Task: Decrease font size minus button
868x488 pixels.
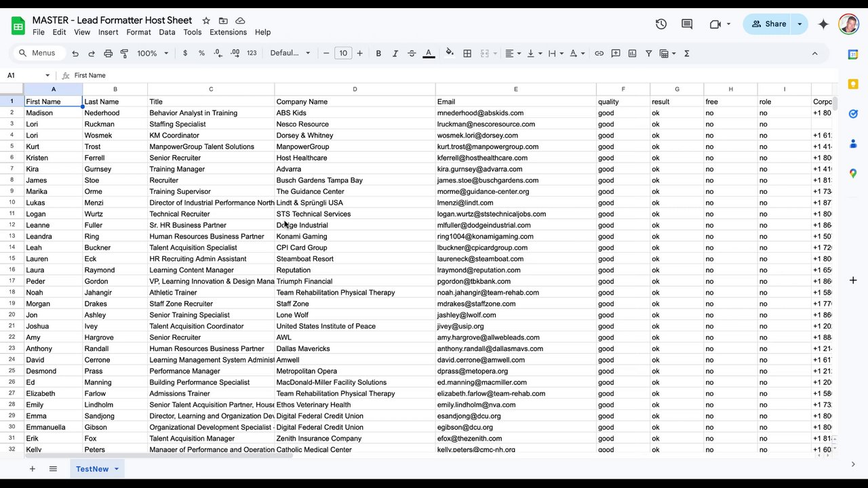Action: (326, 54)
